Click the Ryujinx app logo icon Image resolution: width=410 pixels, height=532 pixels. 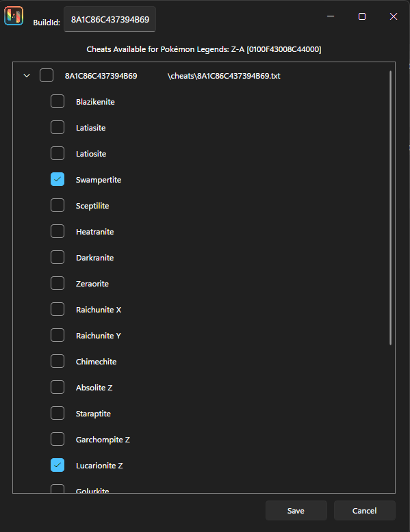tap(14, 16)
